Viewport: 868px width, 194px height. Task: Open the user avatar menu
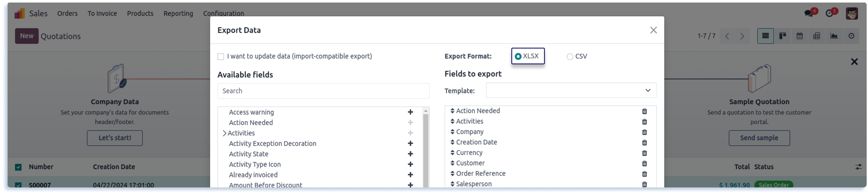[852, 14]
